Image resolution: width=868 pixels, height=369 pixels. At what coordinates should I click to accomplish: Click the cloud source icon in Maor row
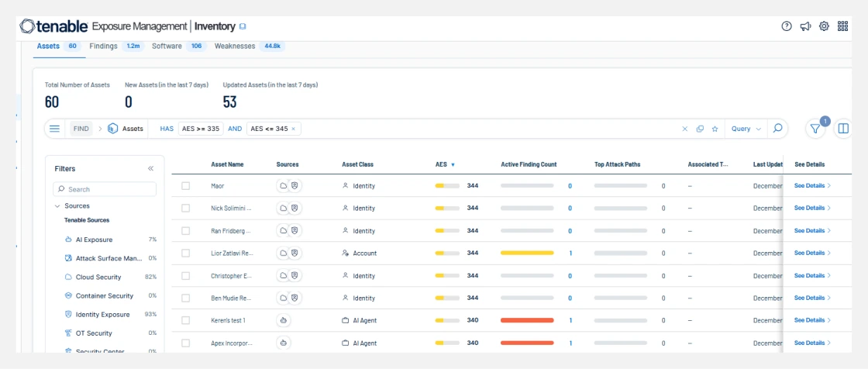tap(284, 185)
